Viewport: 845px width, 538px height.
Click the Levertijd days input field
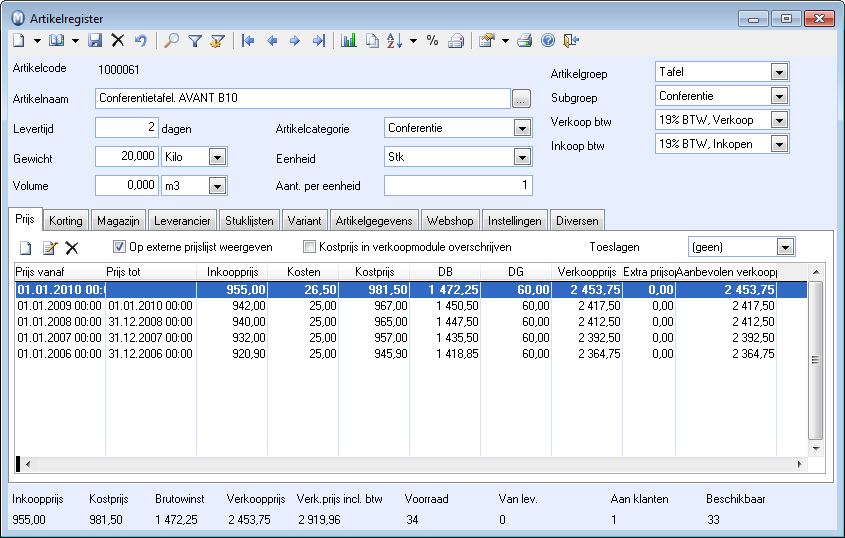pyautogui.click(x=127, y=128)
